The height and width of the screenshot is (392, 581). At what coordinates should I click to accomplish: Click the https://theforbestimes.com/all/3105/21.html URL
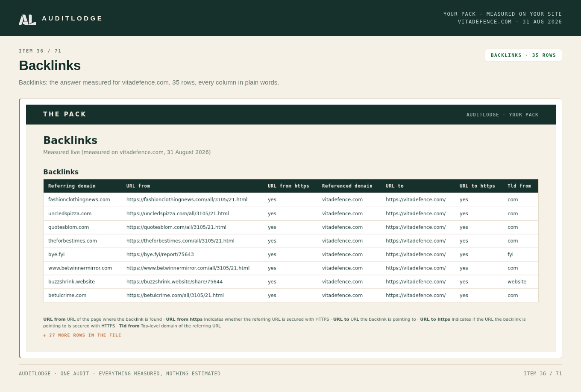click(180, 241)
